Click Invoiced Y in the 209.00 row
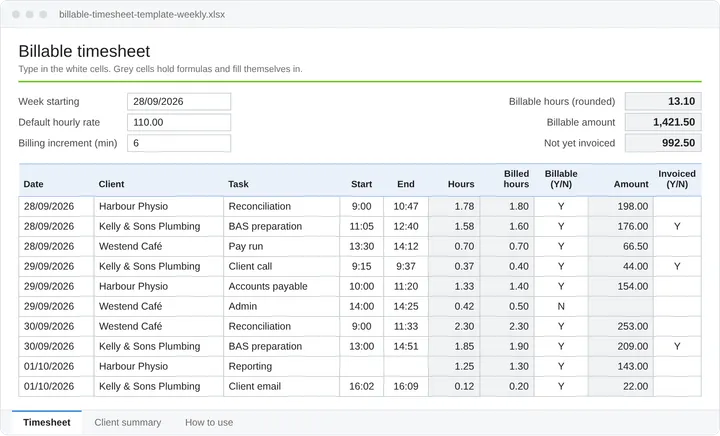720x436 pixels. (677, 346)
